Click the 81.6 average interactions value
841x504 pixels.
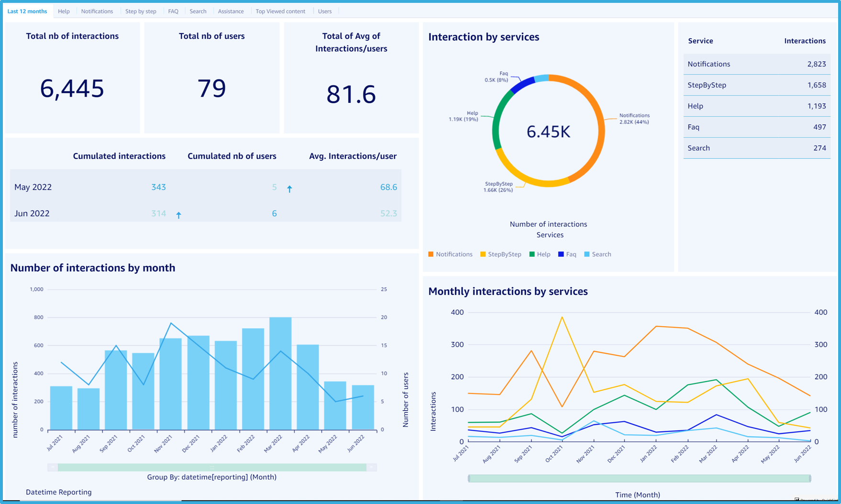[x=351, y=94]
